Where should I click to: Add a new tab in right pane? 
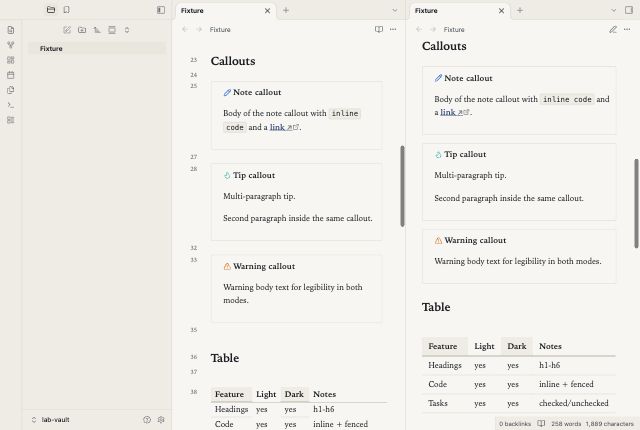point(520,10)
